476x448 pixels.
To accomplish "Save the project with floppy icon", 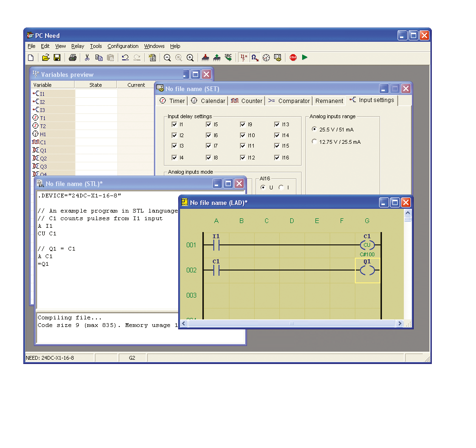I will point(57,57).
